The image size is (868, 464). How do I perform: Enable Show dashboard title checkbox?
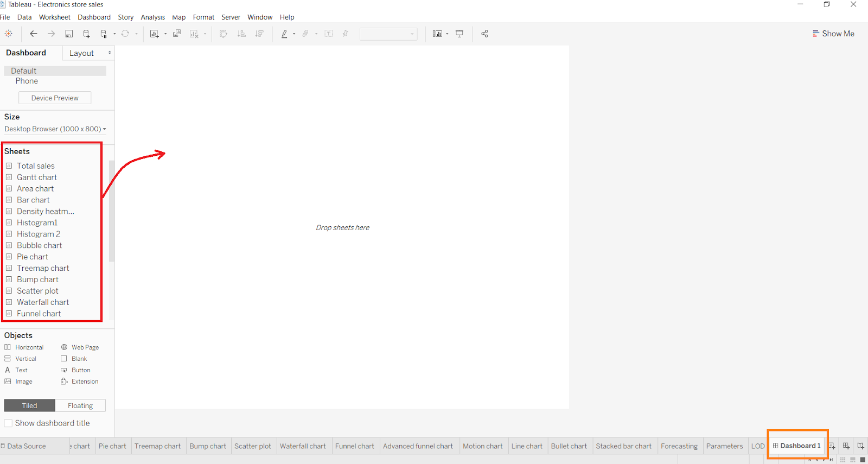8,423
